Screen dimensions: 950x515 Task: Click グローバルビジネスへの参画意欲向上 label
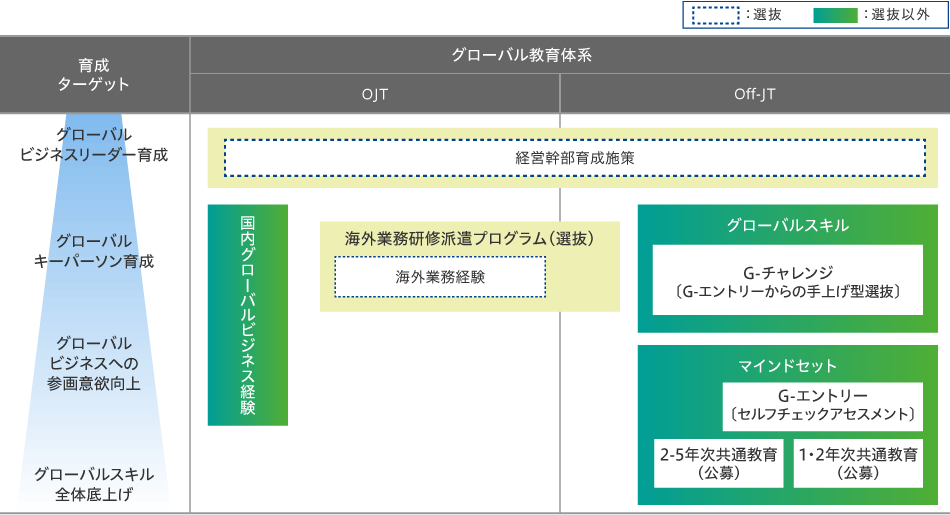(94, 363)
